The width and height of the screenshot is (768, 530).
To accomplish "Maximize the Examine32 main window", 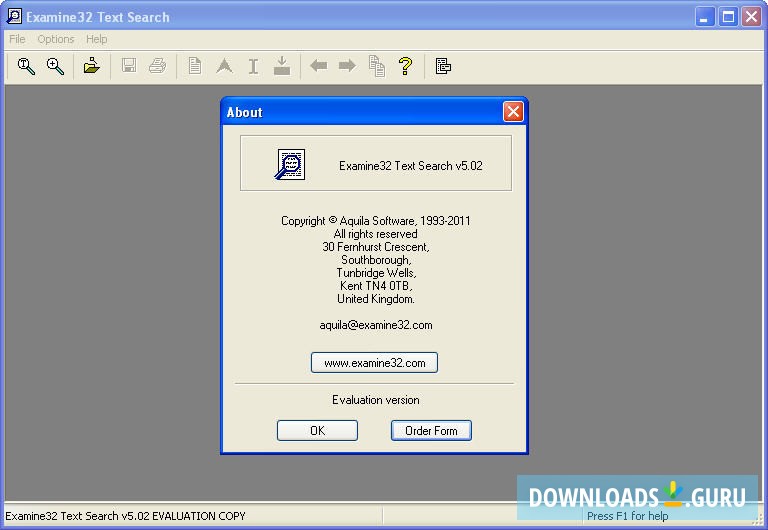I will pos(728,17).
